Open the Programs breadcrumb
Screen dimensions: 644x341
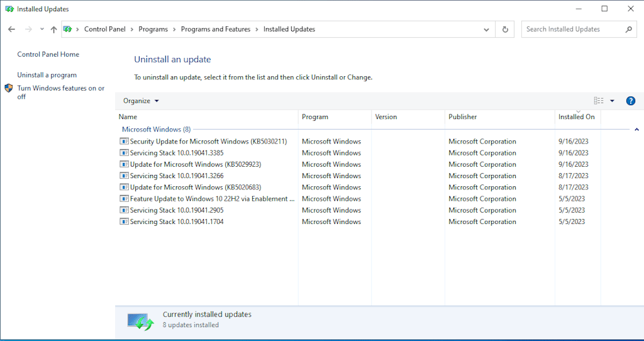pyautogui.click(x=153, y=29)
